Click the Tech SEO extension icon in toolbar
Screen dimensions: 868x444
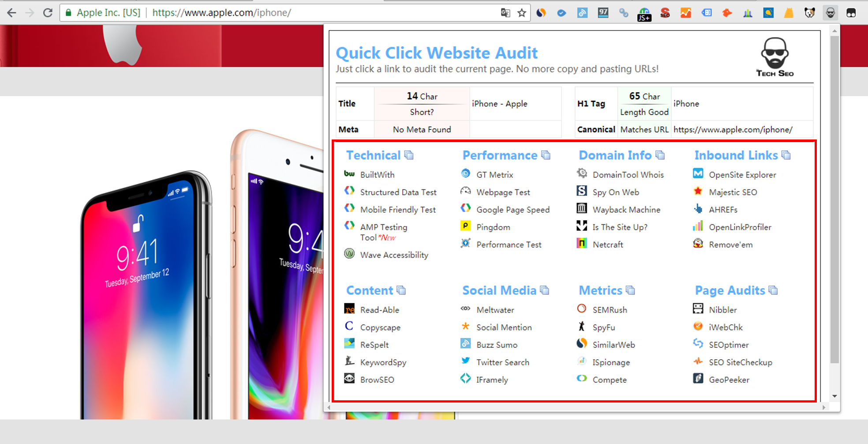coord(830,13)
